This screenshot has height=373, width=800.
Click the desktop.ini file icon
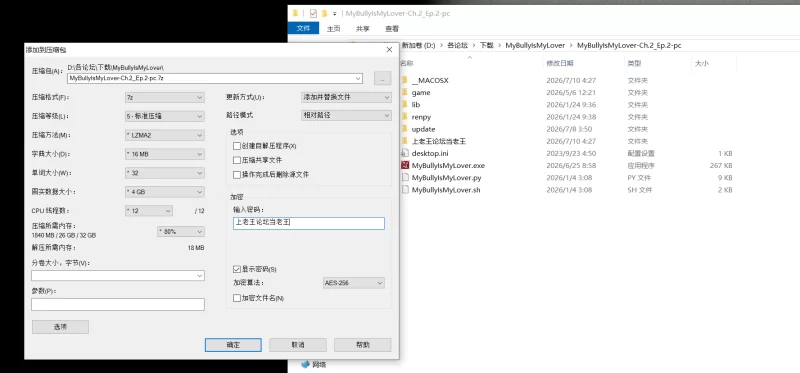[x=405, y=153]
